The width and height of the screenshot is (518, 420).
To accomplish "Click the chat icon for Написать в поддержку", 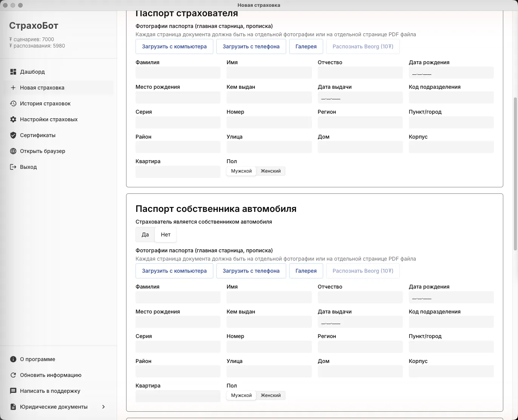I will pyautogui.click(x=13, y=391).
